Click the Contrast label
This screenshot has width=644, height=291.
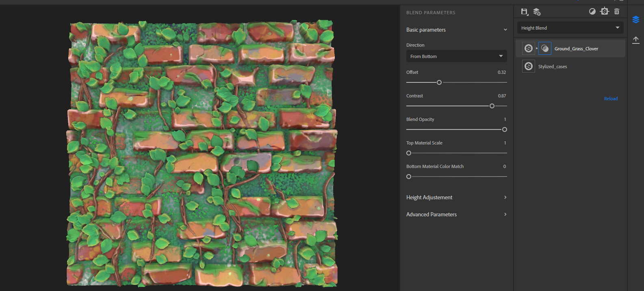(x=414, y=96)
